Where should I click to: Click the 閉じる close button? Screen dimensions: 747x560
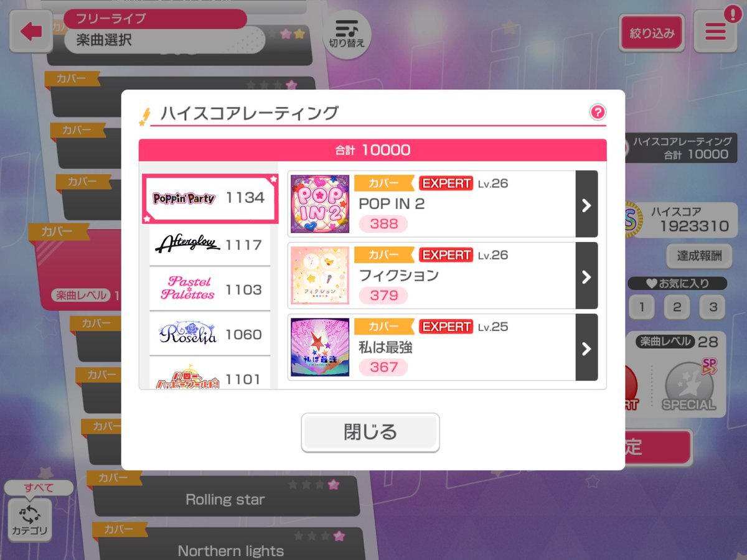(370, 432)
